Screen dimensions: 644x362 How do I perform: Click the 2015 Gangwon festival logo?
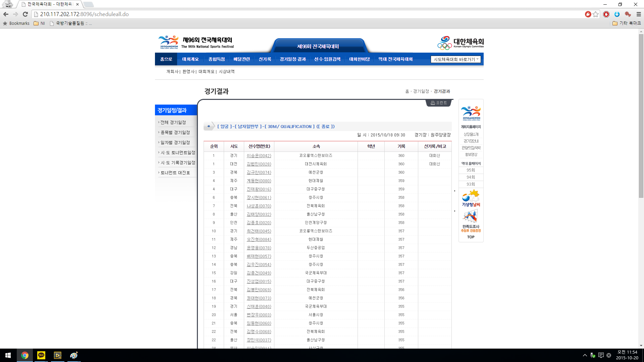[x=168, y=42]
